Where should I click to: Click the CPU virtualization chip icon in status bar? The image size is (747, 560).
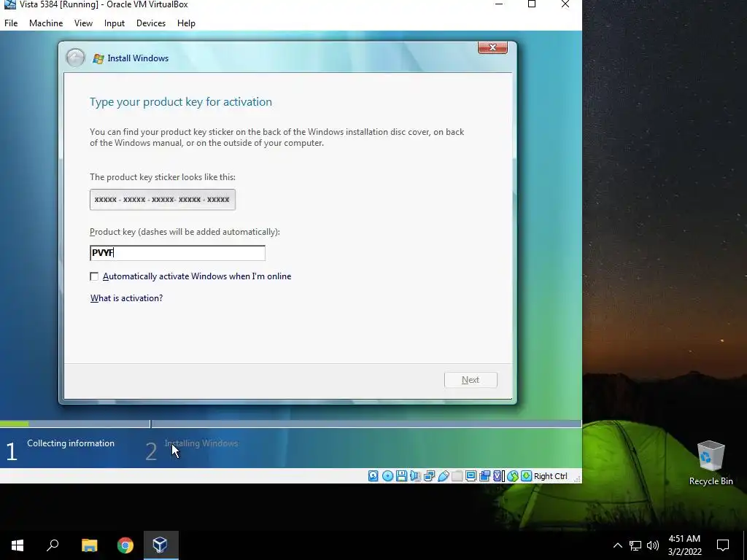pos(498,475)
